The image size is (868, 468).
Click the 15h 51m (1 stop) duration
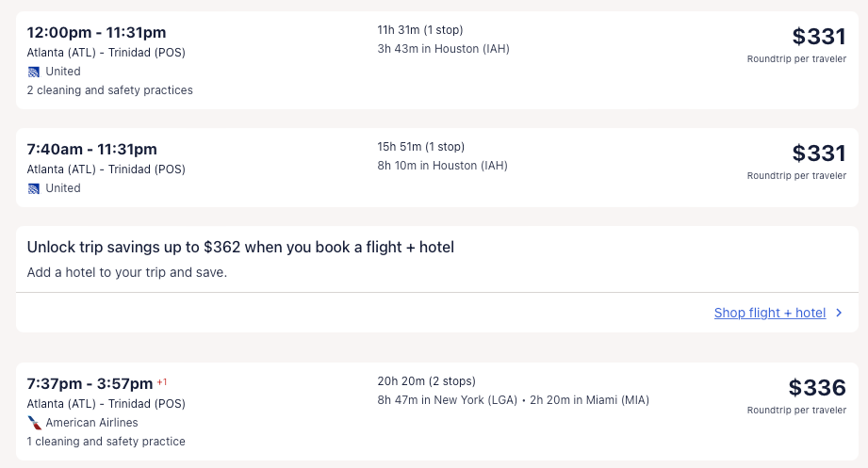pyautogui.click(x=420, y=147)
